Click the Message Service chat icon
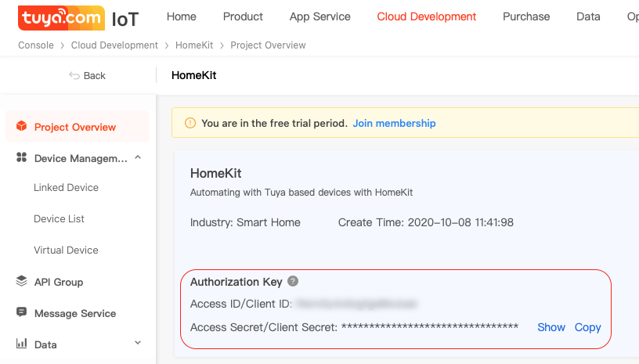This screenshot has height=364, width=639. tap(22, 312)
